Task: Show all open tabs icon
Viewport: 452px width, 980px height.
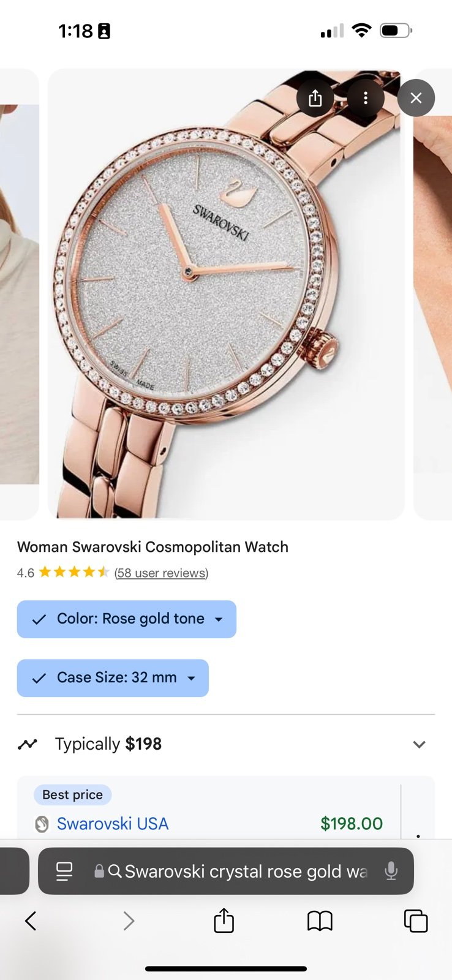Action: click(x=416, y=921)
